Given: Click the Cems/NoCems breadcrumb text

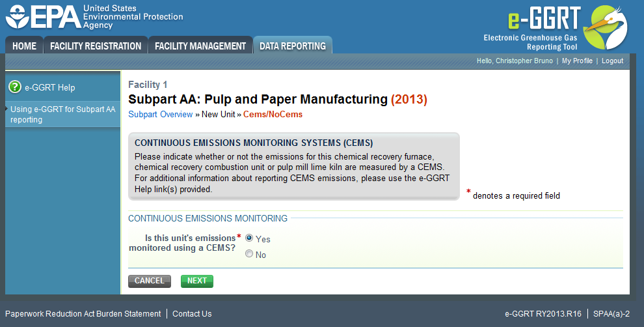Looking at the screenshot, I should [x=273, y=115].
